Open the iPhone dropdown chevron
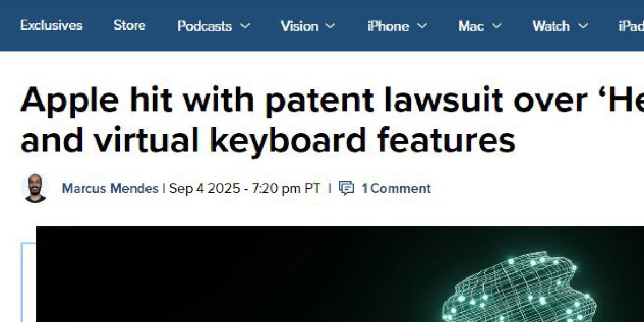Screen dimensions: 644x322 click(x=422, y=26)
